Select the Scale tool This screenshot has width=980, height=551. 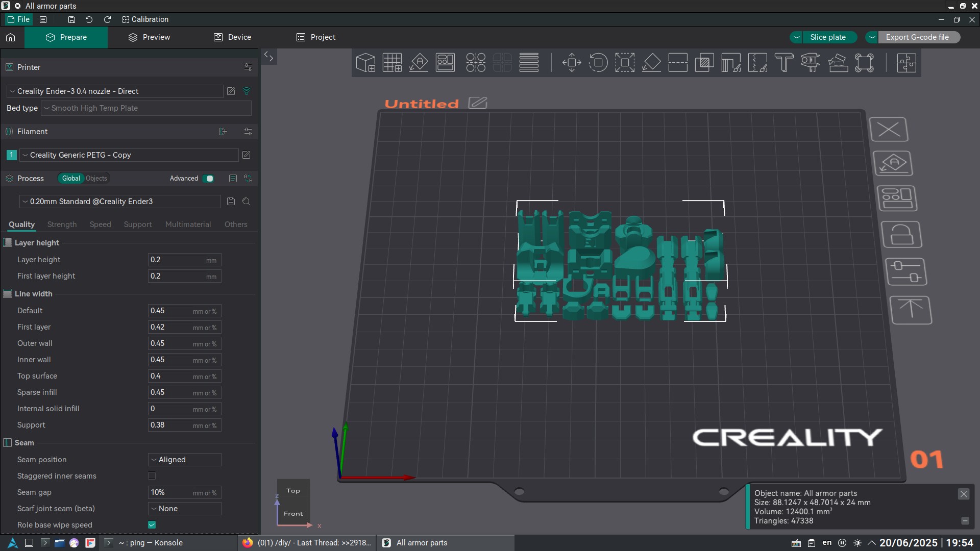pos(625,63)
